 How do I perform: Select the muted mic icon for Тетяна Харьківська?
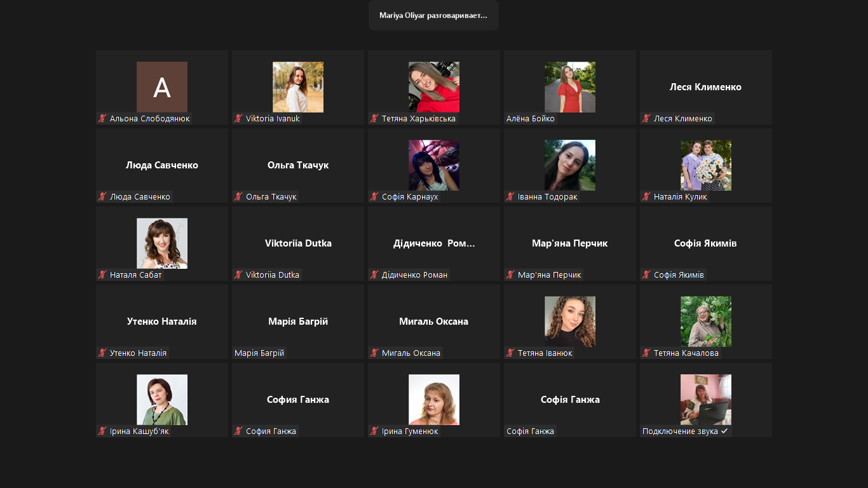coord(374,119)
